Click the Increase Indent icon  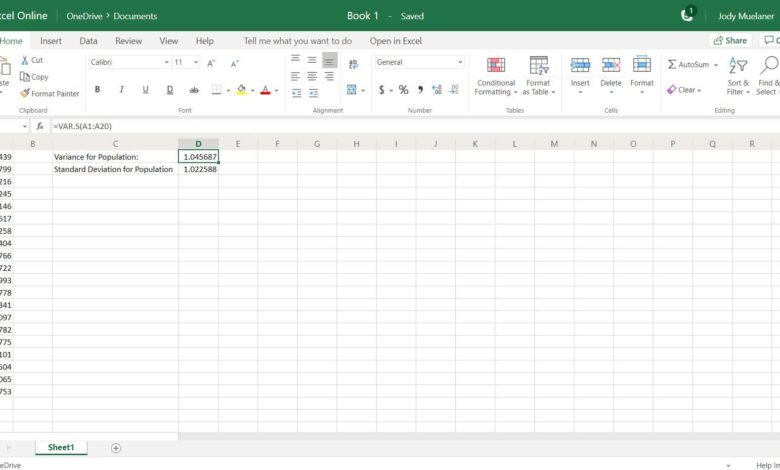click(x=313, y=93)
